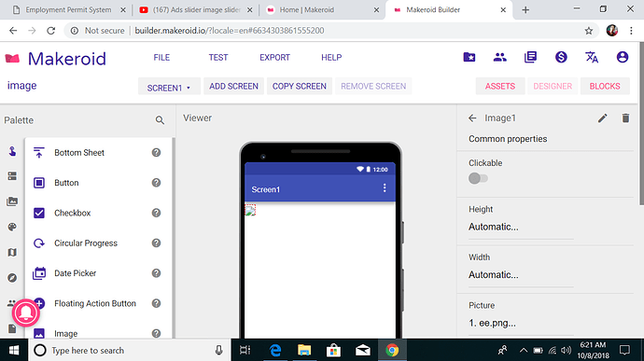
Task: Click the project name image
Action: coord(21,86)
